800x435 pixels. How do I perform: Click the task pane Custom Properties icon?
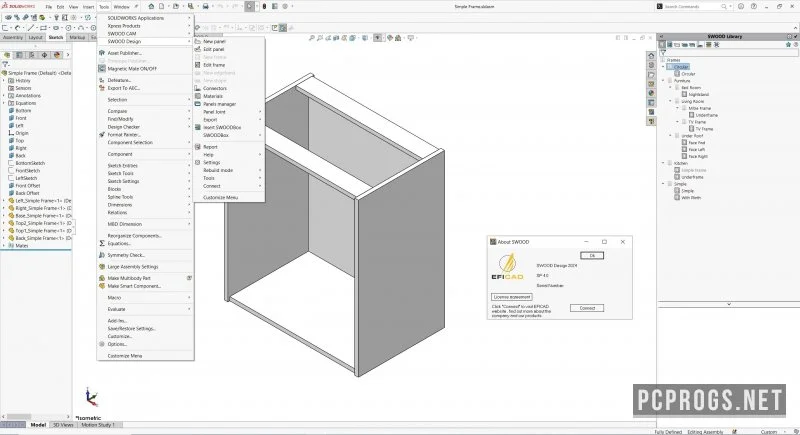tap(651, 103)
